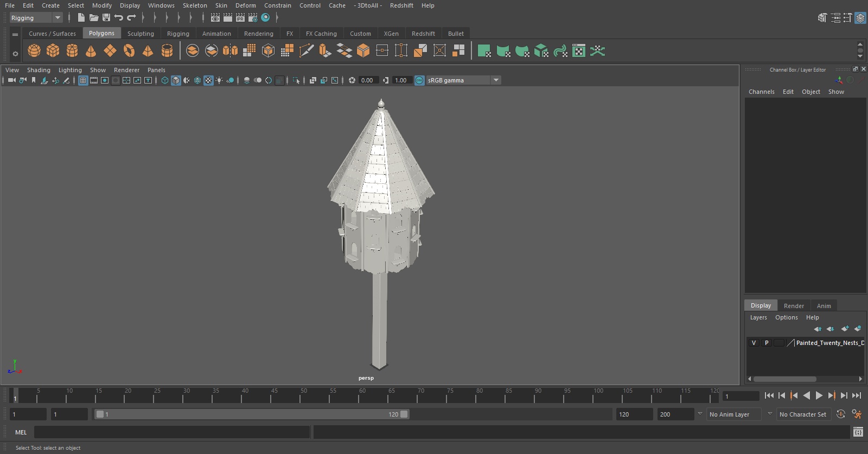Open the UV Editor checker window icon
The image size is (868, 454).
pyautogui.click(x=579, y=51)
